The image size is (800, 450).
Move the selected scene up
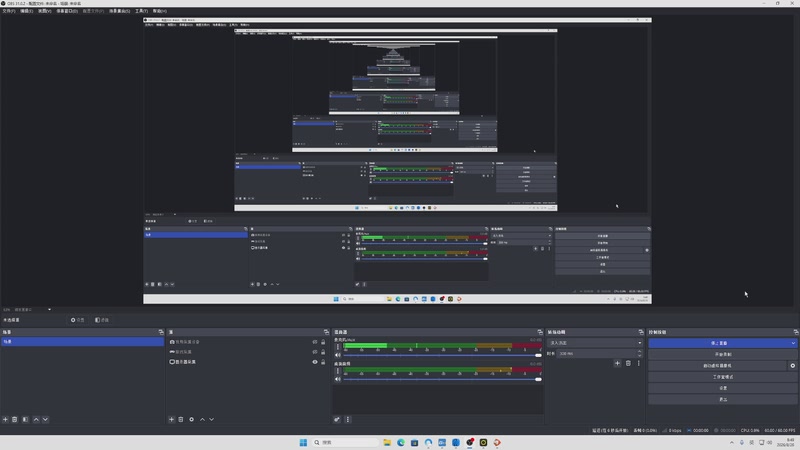pyautogui.click(x=36, y=419)
